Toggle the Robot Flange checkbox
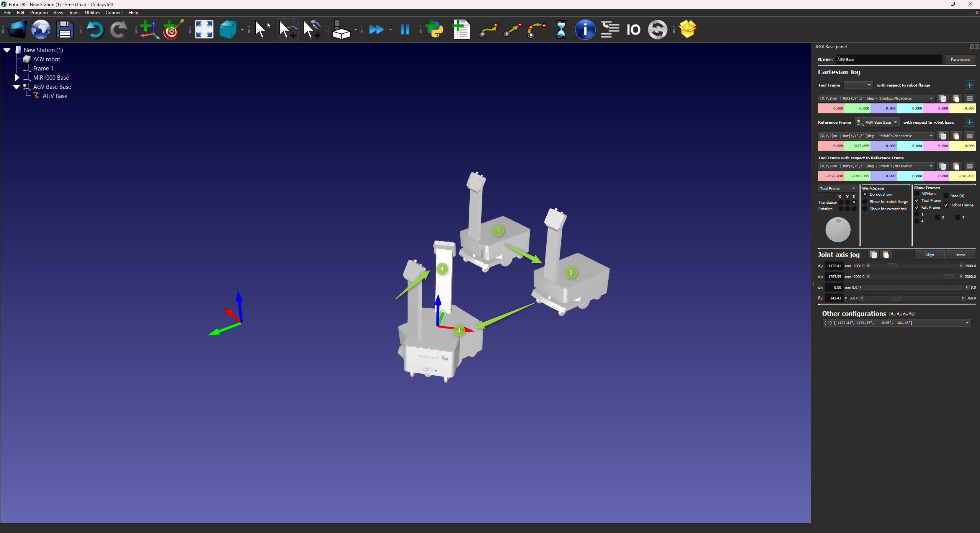This screenshot has width=980, height=533. click(x=946, y=205)
